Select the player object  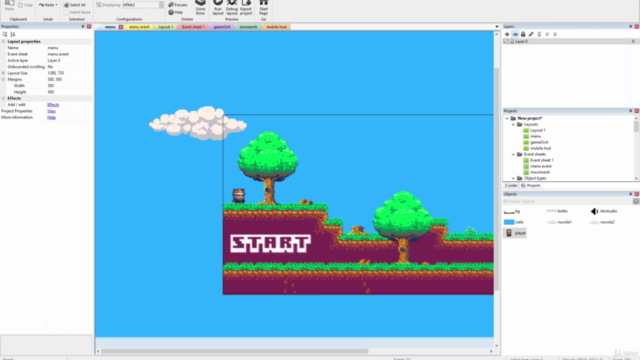(x=515, y=233)
